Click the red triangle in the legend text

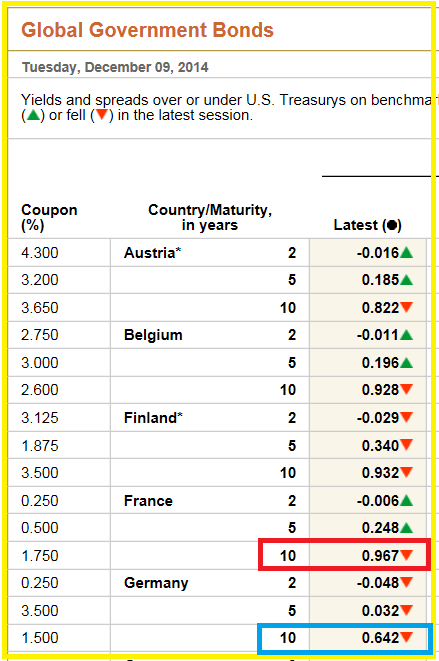coord(102,115)
